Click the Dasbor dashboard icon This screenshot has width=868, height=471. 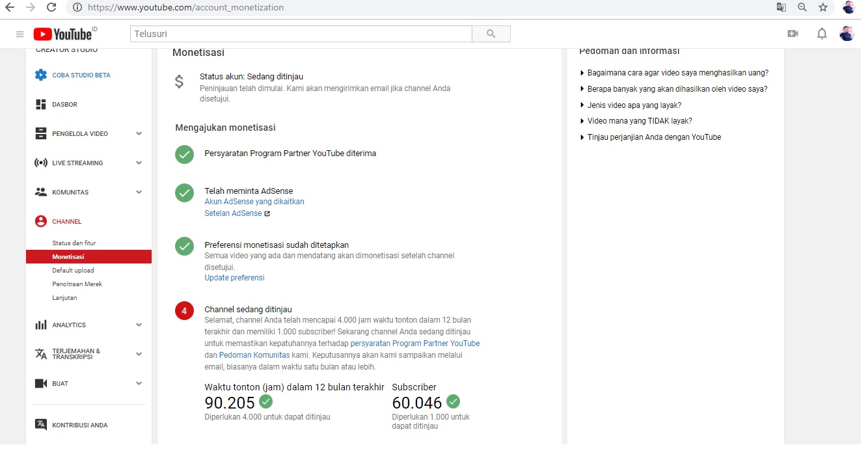pyautogui.click(x=41, y=104)
